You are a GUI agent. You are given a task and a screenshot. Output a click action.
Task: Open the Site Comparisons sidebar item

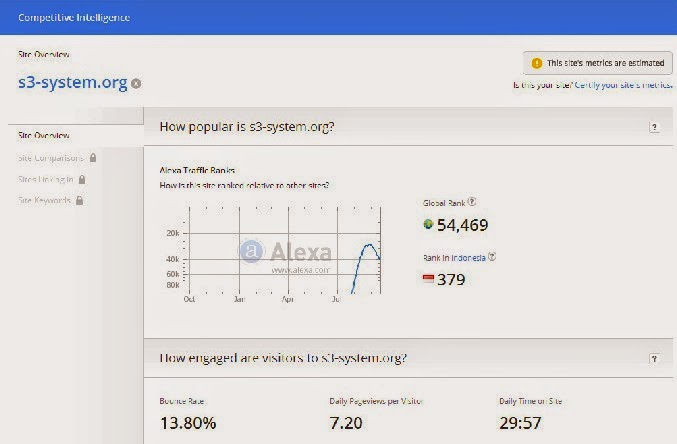[51, 157]
